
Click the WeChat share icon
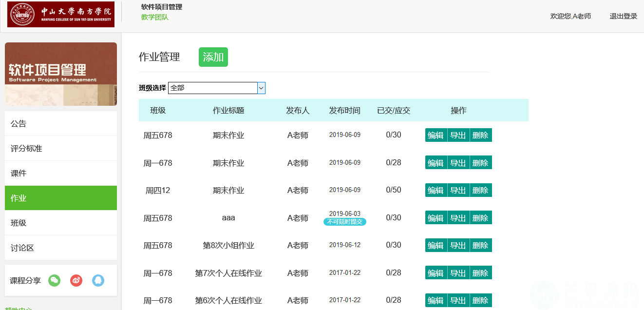point(55,280)
